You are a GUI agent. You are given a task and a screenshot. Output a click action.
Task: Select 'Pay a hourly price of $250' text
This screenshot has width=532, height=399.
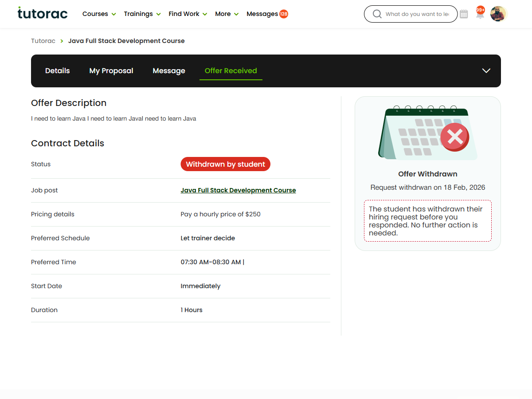[x=220, y=214]
